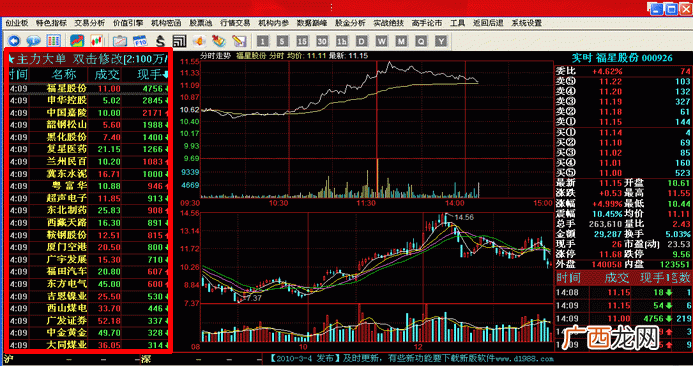The width and height of the screenshot is (693, 366).
Task: Open the 实战绝技 menu
Action: [388, 23]
